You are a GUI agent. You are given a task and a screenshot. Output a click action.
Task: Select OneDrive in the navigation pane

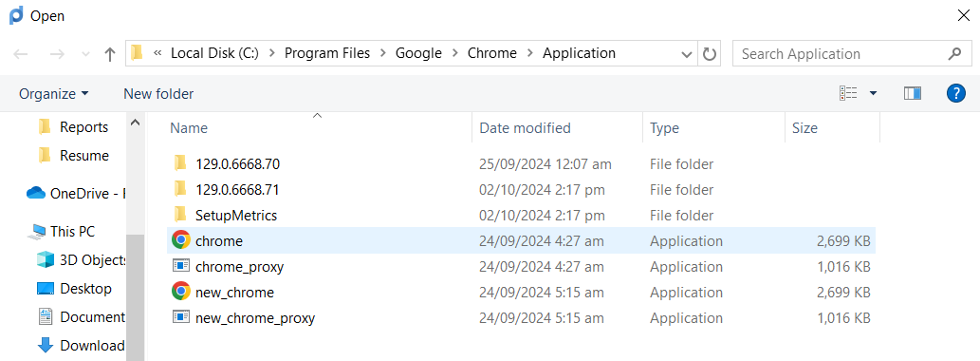(75, 194)
